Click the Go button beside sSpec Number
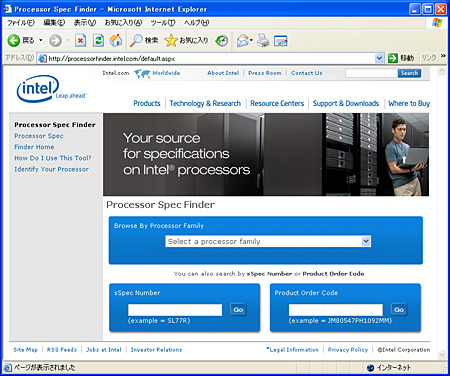 [238, 310]
